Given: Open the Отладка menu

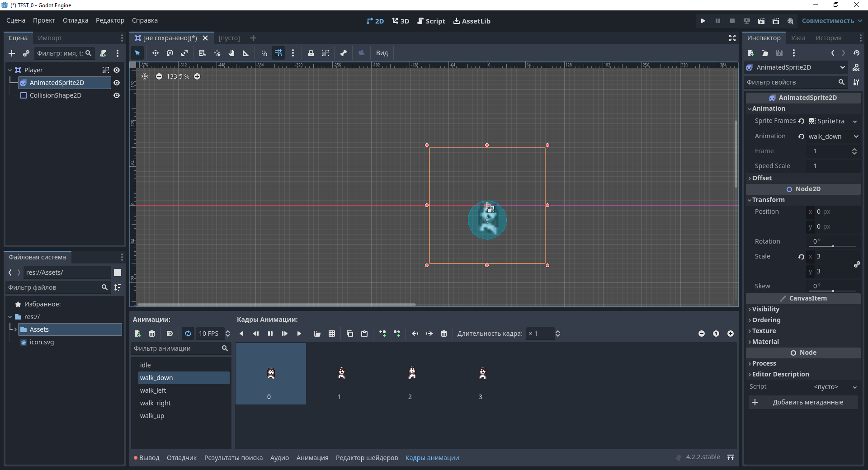Looking at the screenshot, I should [x=75, y=20].
